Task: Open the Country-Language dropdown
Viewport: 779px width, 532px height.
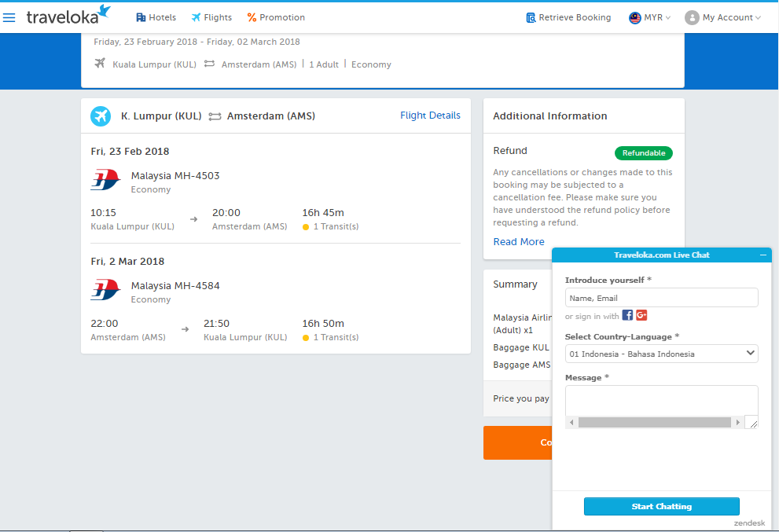Action: 661,354
